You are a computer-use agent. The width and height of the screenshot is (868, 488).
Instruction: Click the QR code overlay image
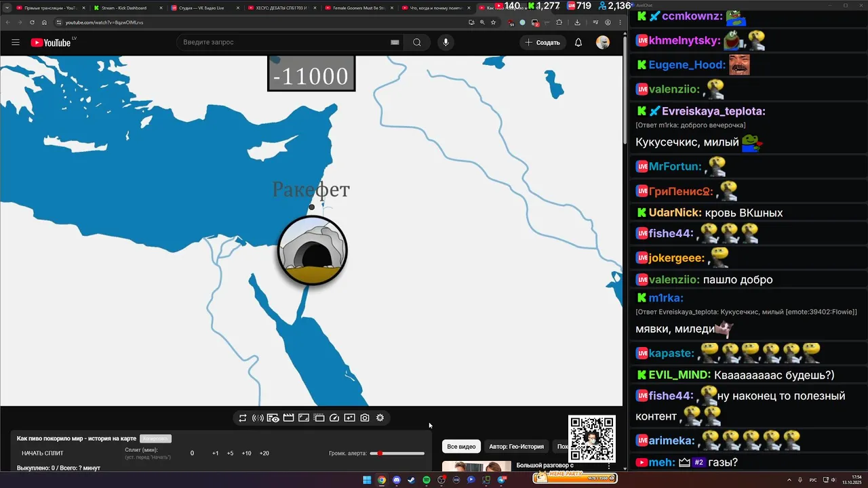pyautogui.click(x=592, y=439)
